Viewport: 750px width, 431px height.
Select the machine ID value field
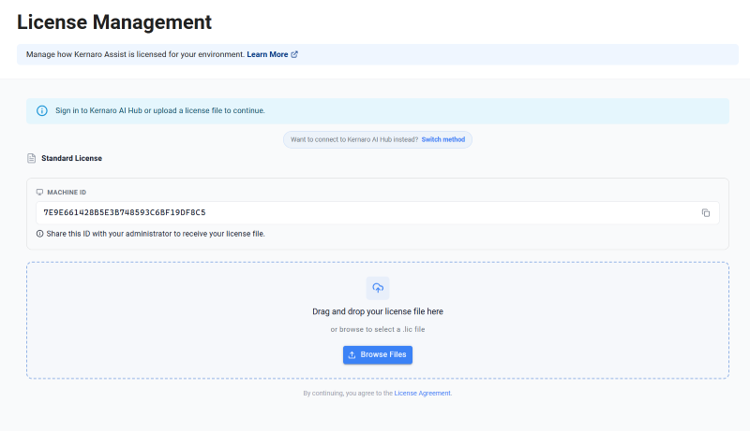pyautogui.click(x=377, y=212)
